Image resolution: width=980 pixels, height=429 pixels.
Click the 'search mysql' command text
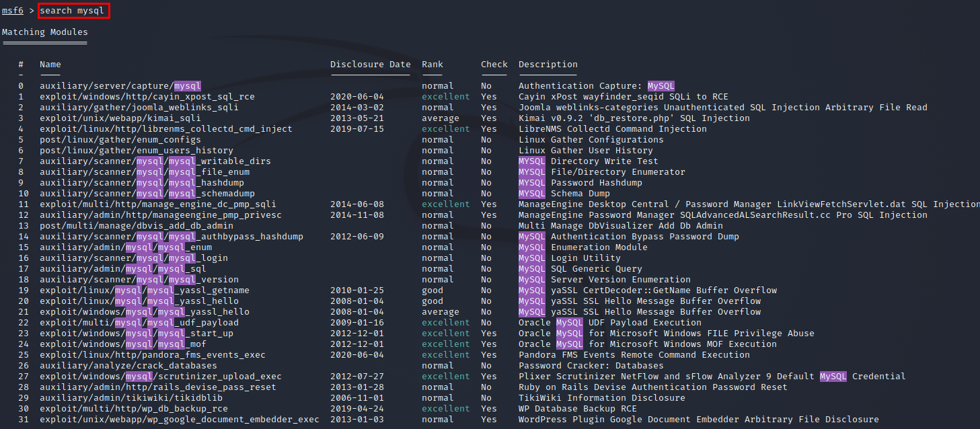pyautogui.click(x=72, y=11)
